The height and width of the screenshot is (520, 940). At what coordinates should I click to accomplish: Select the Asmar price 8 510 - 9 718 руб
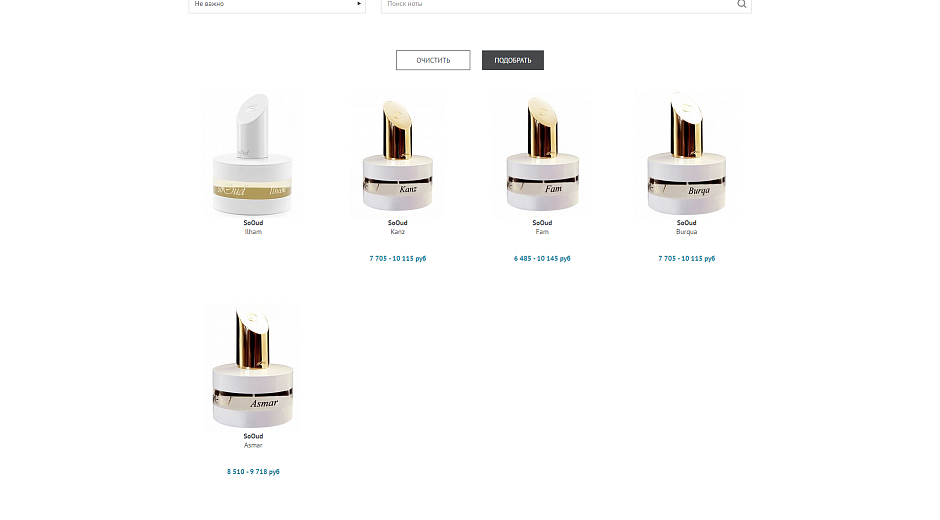click(x=253, y=472)
